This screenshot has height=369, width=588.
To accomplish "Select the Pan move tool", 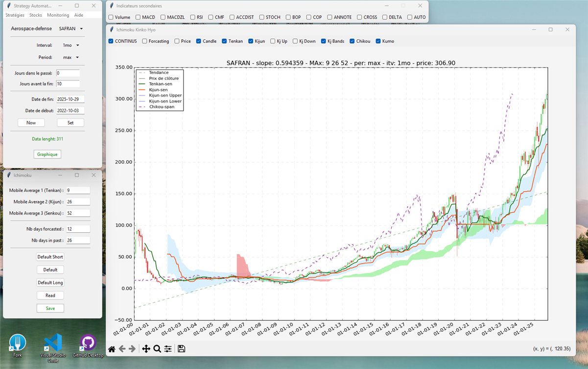I will click(146, 349).
